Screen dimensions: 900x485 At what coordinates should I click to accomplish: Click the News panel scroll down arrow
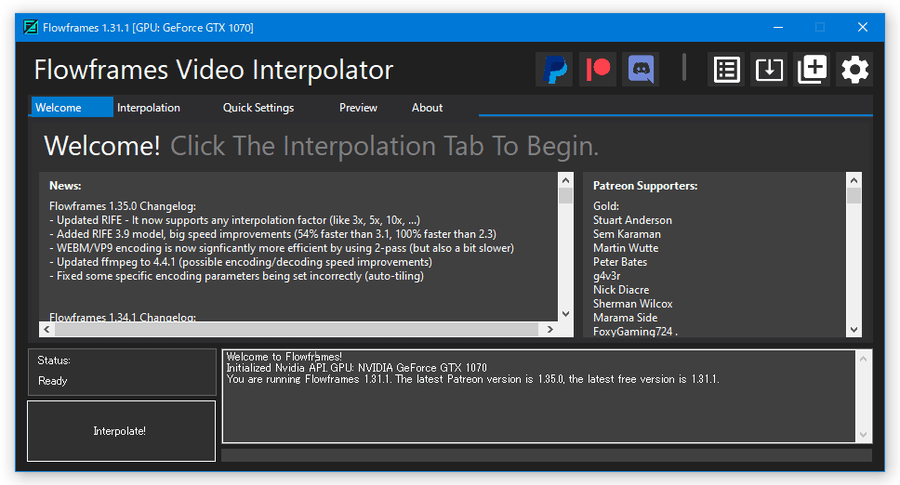pyautogui.click(x=566, y=313)
